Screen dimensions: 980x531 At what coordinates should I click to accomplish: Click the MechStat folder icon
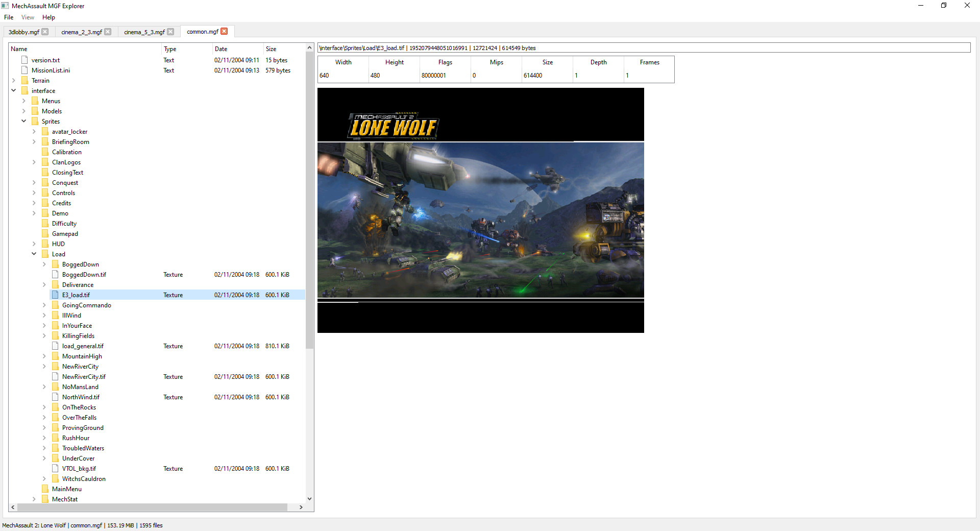[x=45, y=499]
